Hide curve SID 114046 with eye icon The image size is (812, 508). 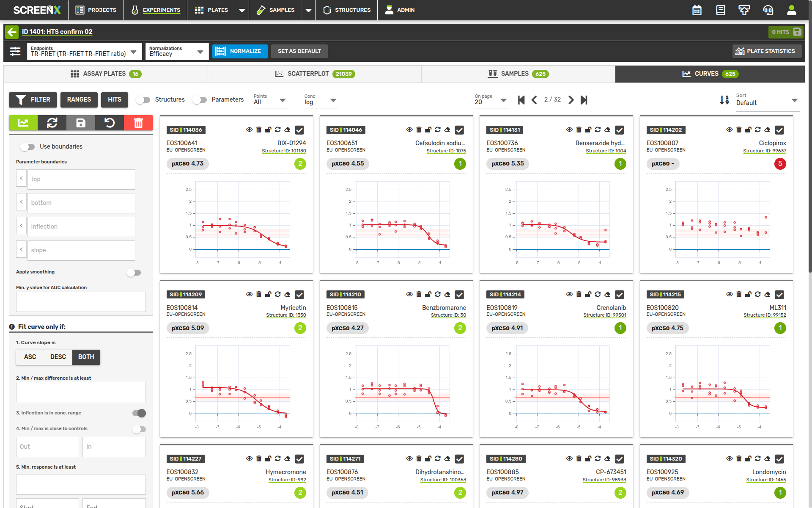409,130
